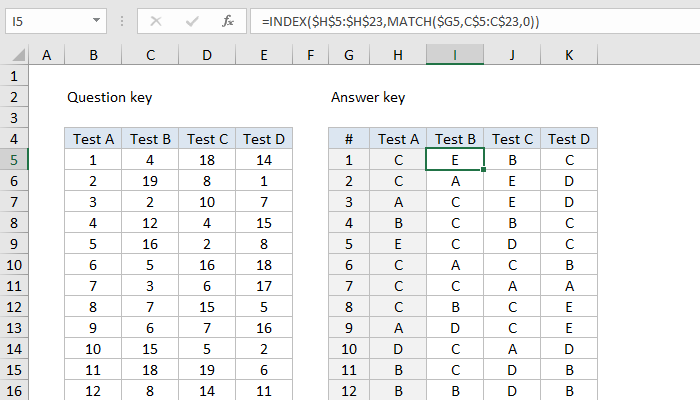Select row 1 header
The width and height of the screenshot is (700, 400).
[x=14, y=76]
